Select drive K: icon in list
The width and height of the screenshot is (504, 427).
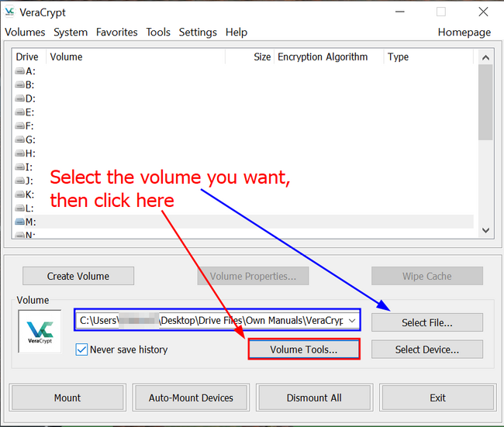coord(20,195)
